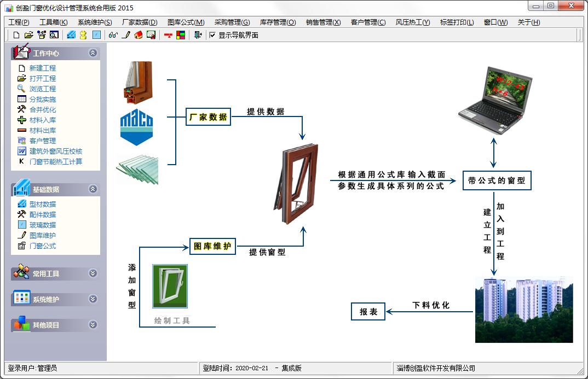The width and height of the screenshot is (588, 379).
Task: Collapse the 工作中心 panel
Action: click(93, 53)
